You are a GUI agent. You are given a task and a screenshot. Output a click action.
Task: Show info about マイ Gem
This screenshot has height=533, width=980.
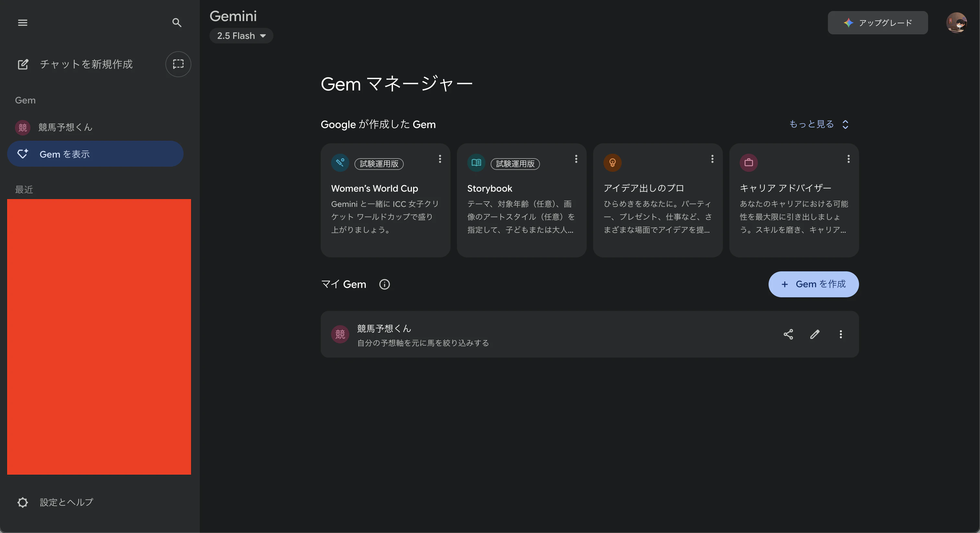pyautogui.click(x=385, y=284)
